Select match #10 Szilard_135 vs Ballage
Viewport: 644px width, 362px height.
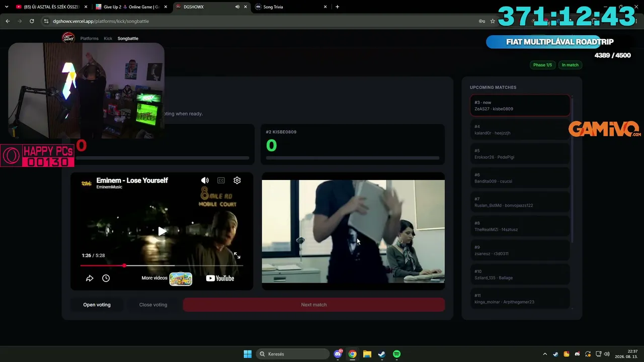tap(520, 275)
